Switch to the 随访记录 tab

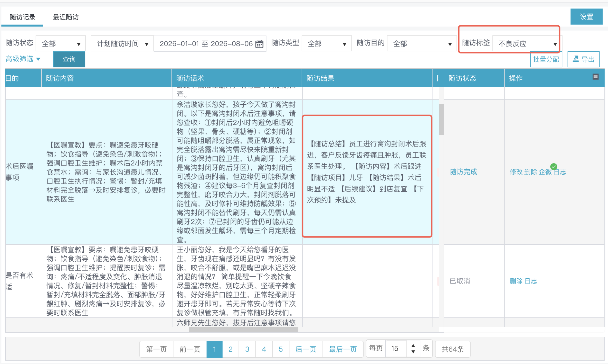click(22, 17)
